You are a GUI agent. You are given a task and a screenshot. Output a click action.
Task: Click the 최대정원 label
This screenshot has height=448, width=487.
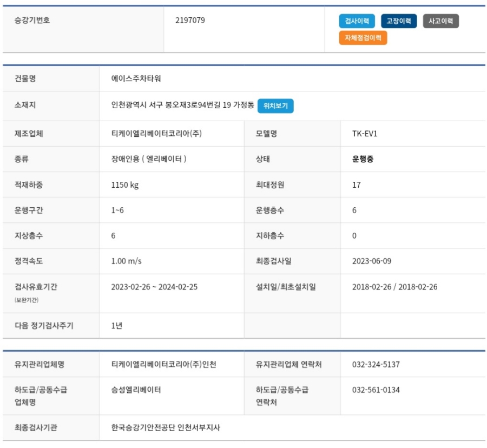click(x=270, y=185)
